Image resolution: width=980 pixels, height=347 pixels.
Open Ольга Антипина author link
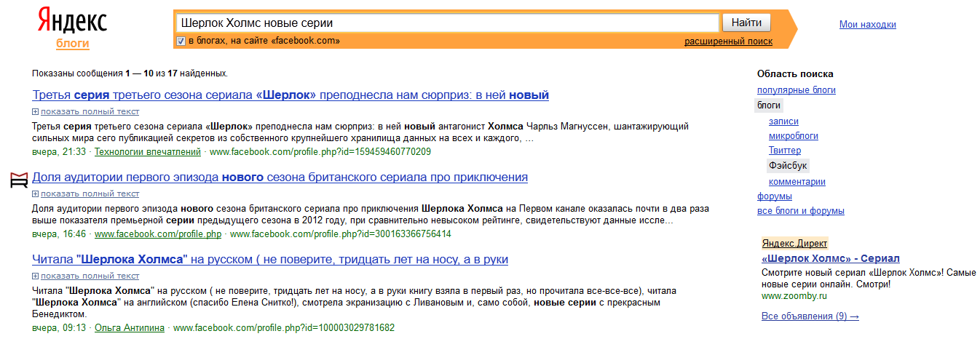point(130,328)
